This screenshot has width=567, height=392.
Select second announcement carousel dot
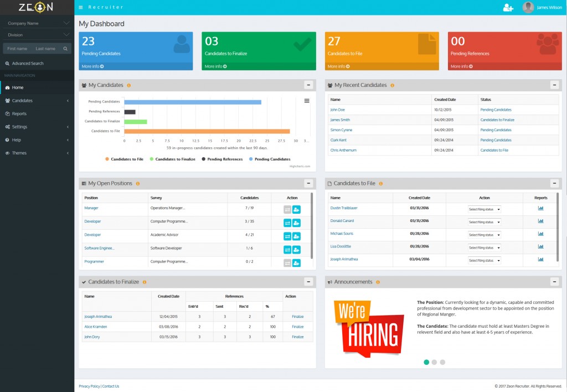pyautogui.click(x=434, y=362)
